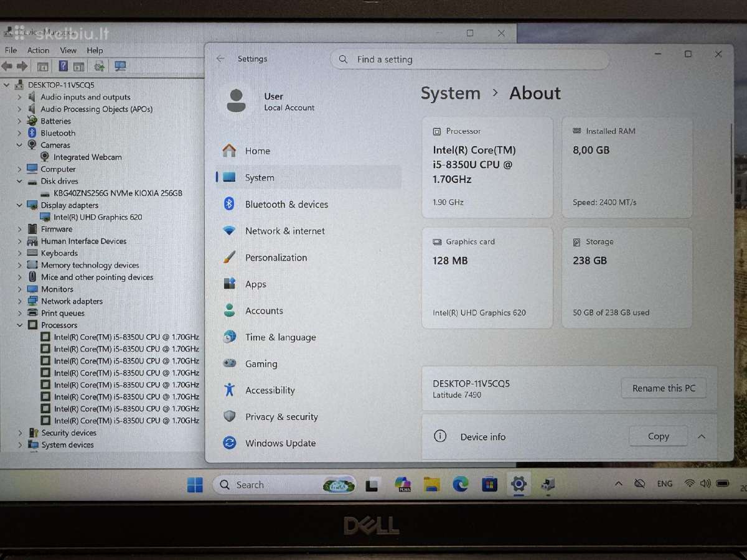Collapse the Disk drives category
Viewport: 747px width, 560px height.
(19, 181)
